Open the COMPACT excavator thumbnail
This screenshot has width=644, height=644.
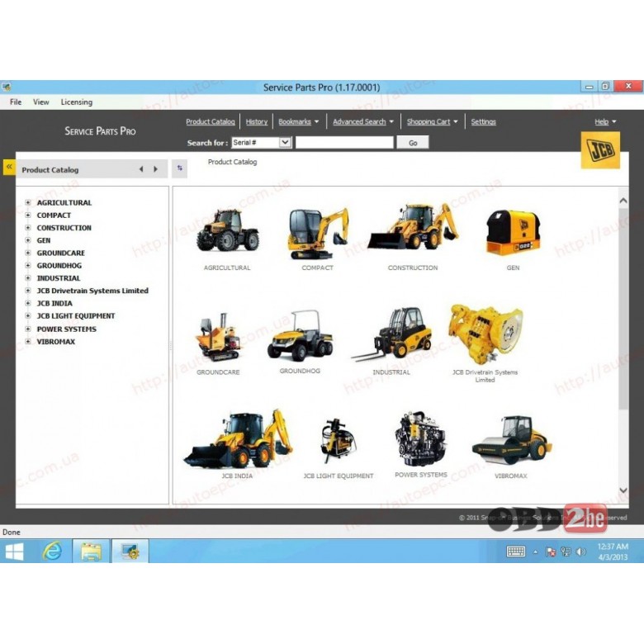coord(318,233)
